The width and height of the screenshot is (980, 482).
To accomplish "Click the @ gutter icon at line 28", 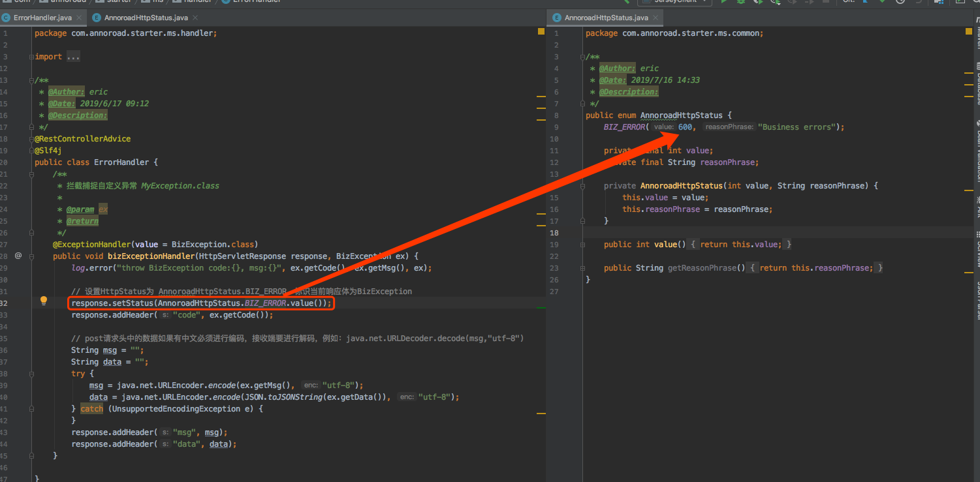I will coord(18,256).
